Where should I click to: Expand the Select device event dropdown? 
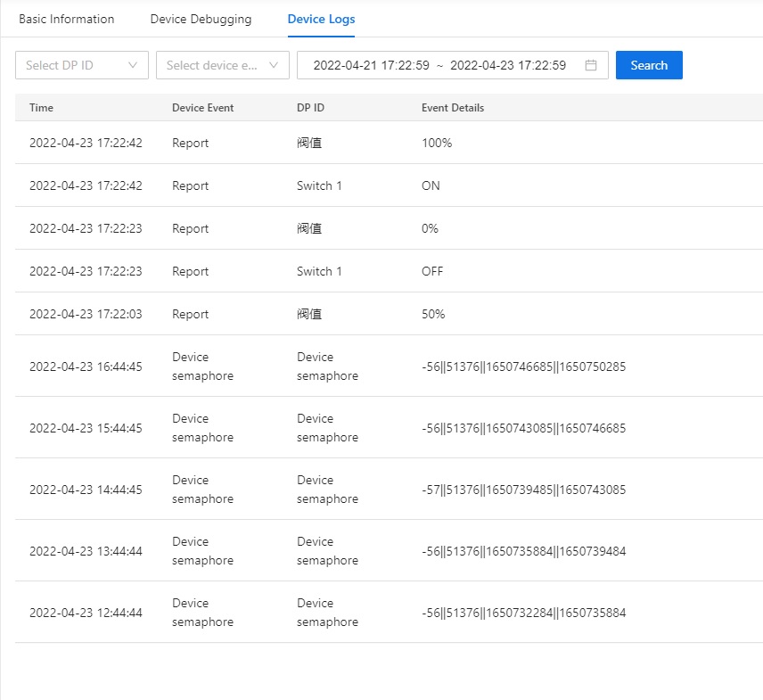(x=222, y=65)
